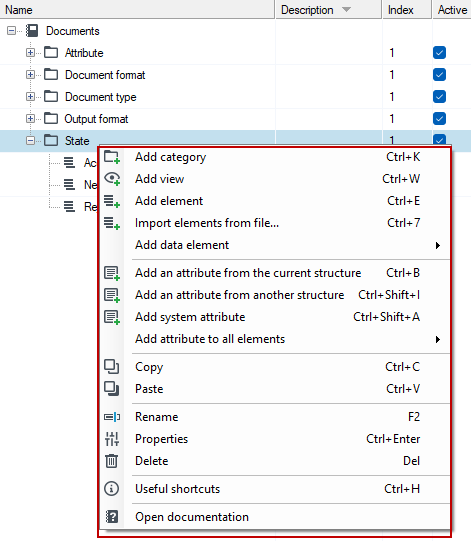Click the Document type folder icon
The width and height of the screenshot is (471, 541).
coord(51,97)
